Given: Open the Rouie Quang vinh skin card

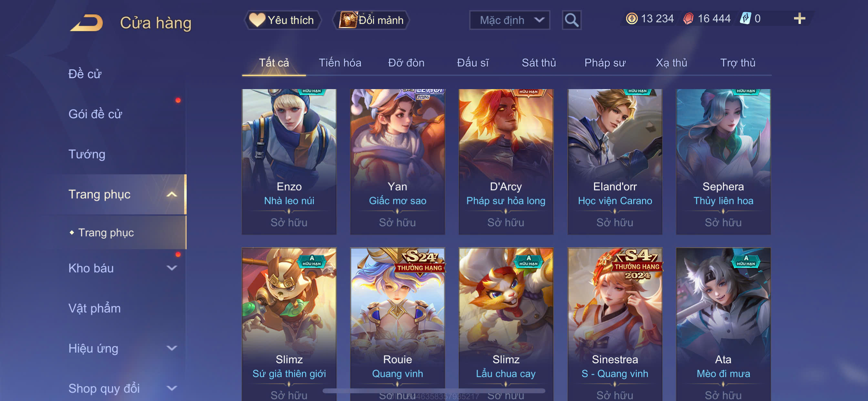Looking at the screenshot, I should click(x=397, y=324).
